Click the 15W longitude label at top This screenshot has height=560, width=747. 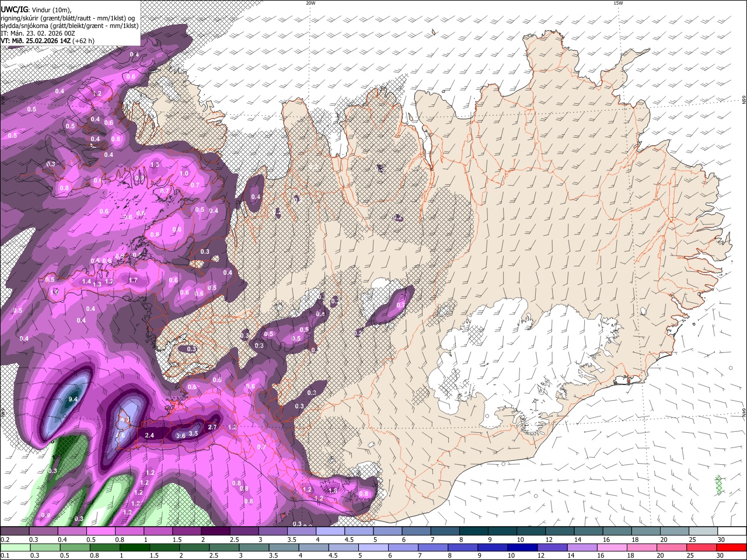tap(618, 3)
